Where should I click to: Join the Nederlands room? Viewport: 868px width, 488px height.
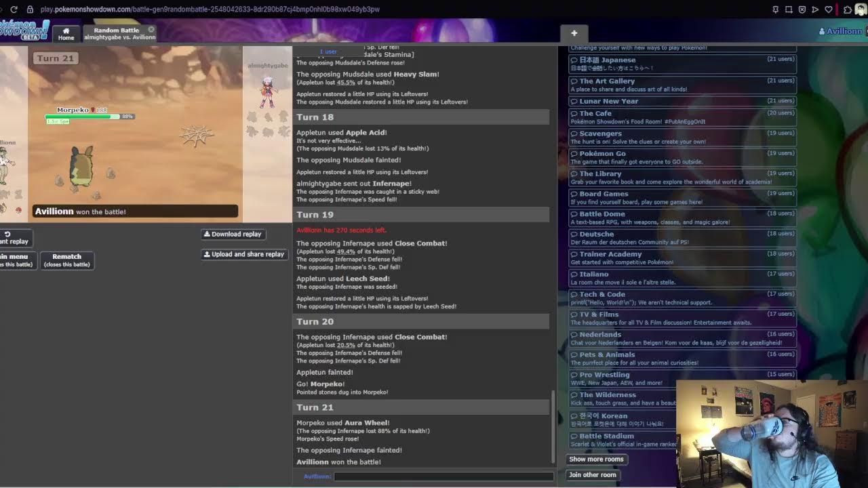coord(682,338)
